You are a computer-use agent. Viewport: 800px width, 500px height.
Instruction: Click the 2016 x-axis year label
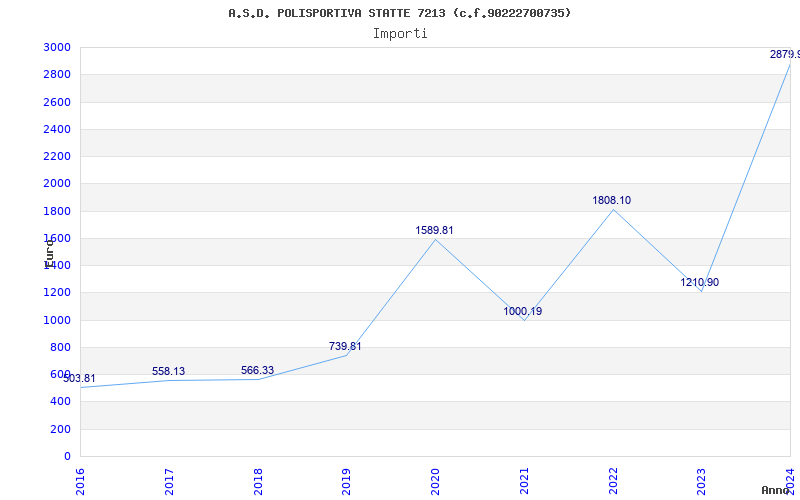tap(80, 482)
